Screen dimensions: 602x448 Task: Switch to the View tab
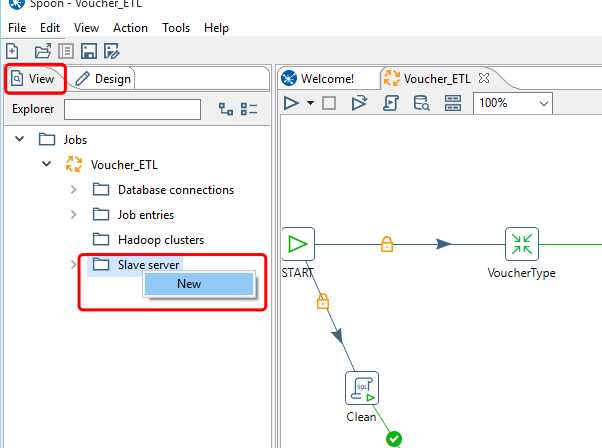click(35, 79)
